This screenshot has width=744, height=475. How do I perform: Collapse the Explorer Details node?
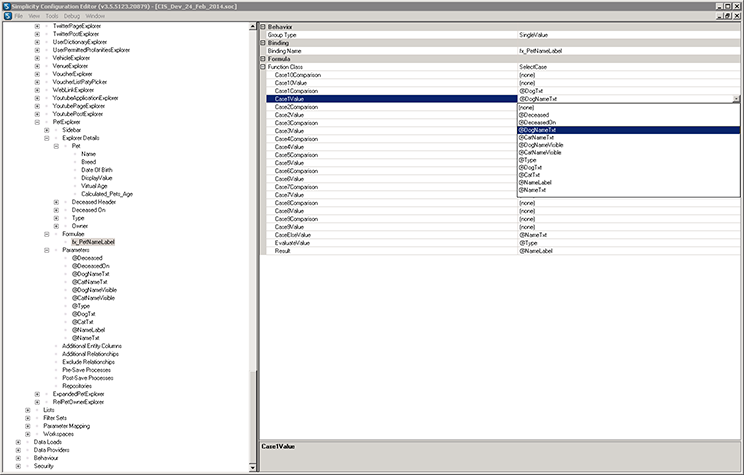point(46,138)
